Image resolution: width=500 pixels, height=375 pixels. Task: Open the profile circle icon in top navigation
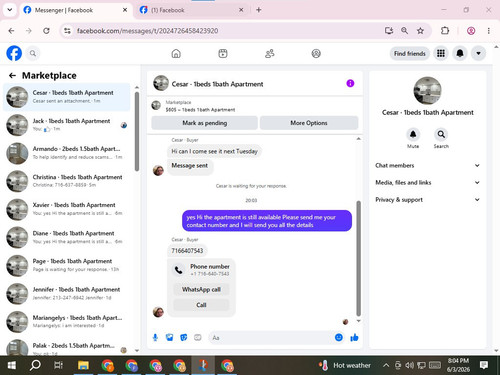pyautogui.click(x=316, y=53)
